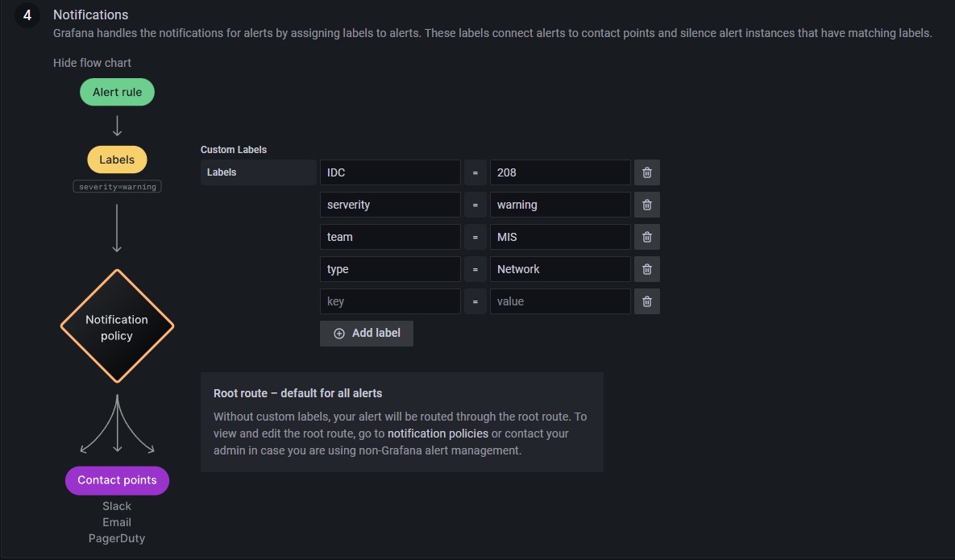Image resolution: width=955 pixels, height=560 pixels.
Task: Click the Network value field
Action: (x=560, y=269)
